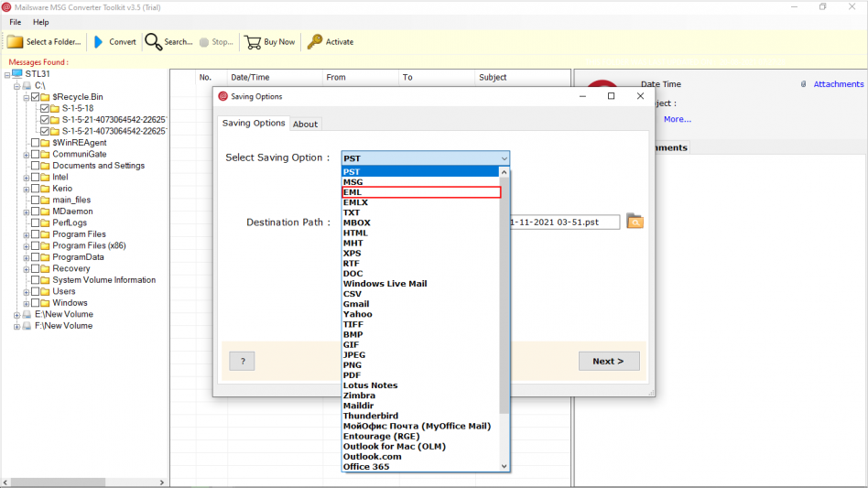Viewport: 868px width, 488px height.
Task: Click the Buy Now shopping cart icon
Action: (x=253, y=42)
